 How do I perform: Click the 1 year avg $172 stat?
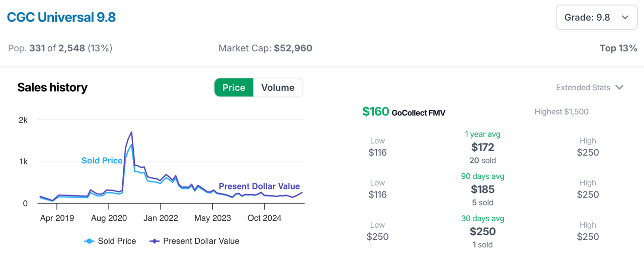482,147
